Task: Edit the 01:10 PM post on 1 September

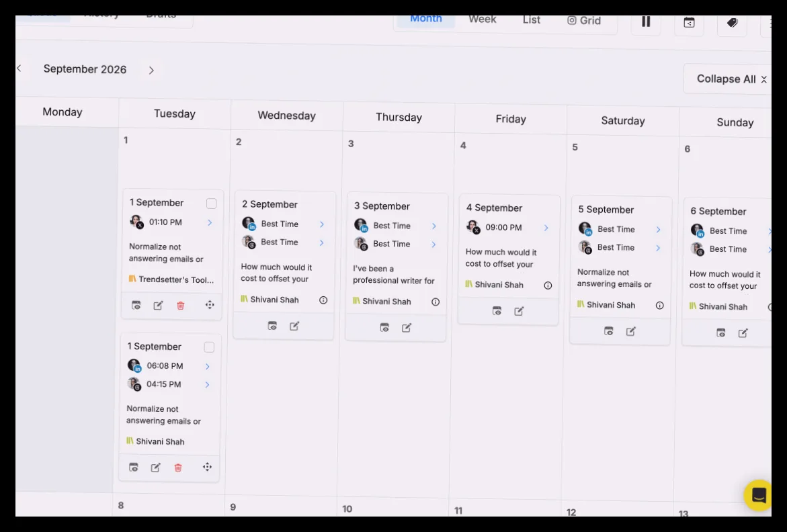Action: click(158, 306)
